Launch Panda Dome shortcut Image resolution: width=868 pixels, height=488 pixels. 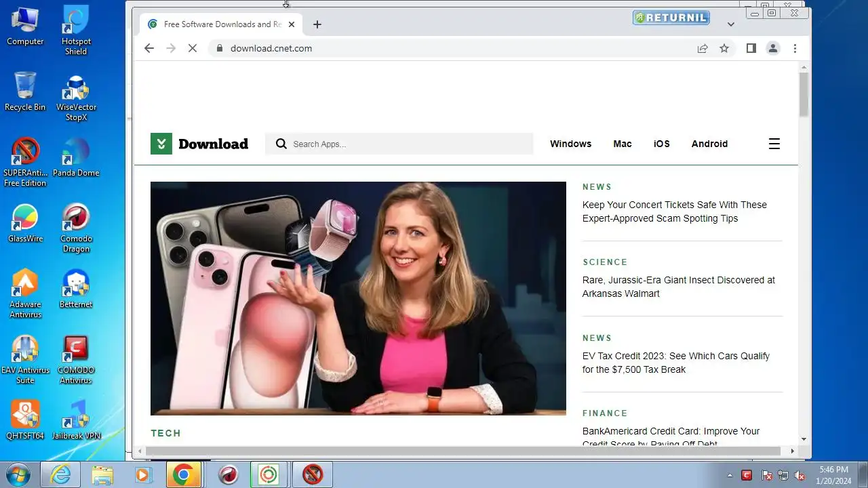pyautogui.click(x=76, y=157)
